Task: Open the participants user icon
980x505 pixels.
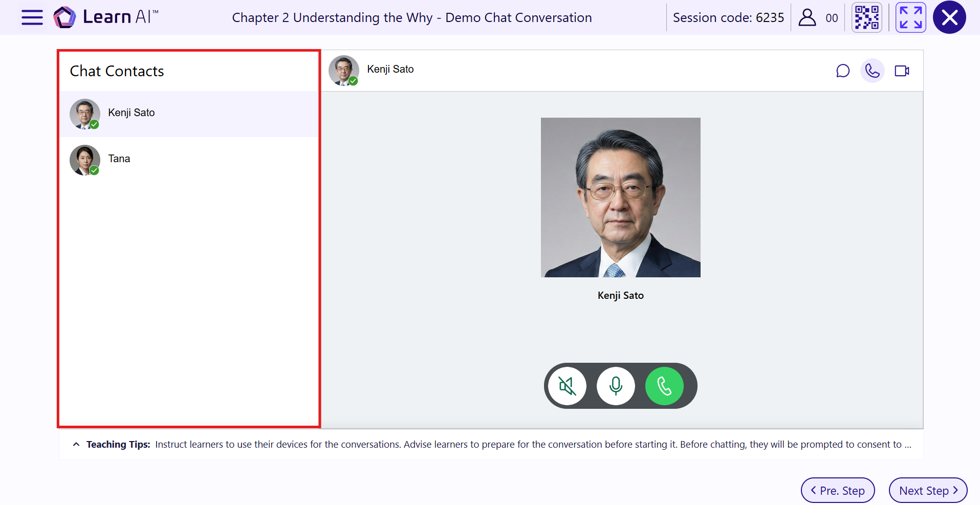Action: tap(807, 17)
